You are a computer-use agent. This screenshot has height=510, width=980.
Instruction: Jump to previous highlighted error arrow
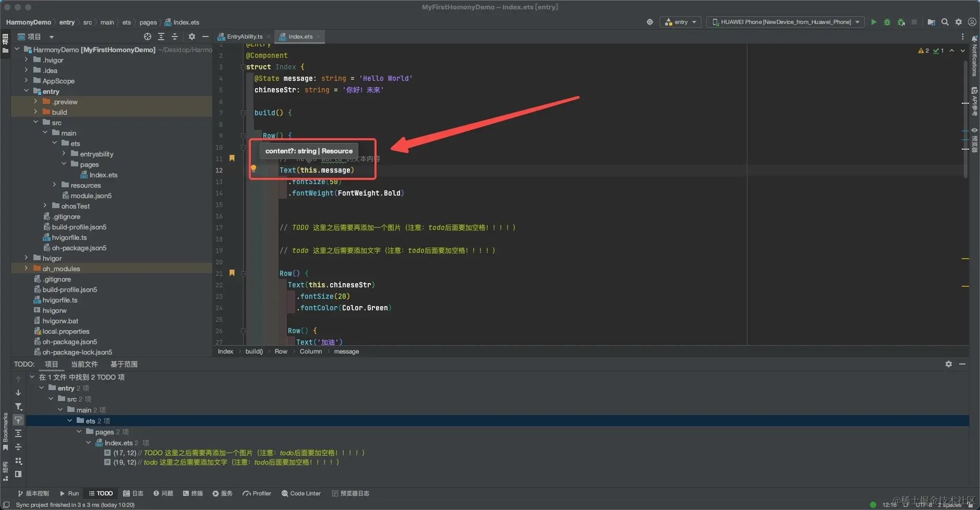tap(952, 51)
